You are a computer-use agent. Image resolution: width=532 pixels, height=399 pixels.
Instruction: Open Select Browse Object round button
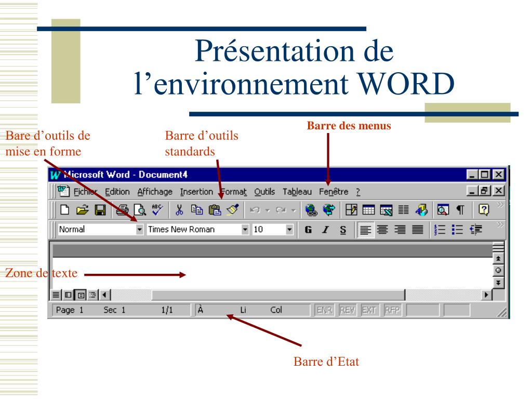coord(498,271)
